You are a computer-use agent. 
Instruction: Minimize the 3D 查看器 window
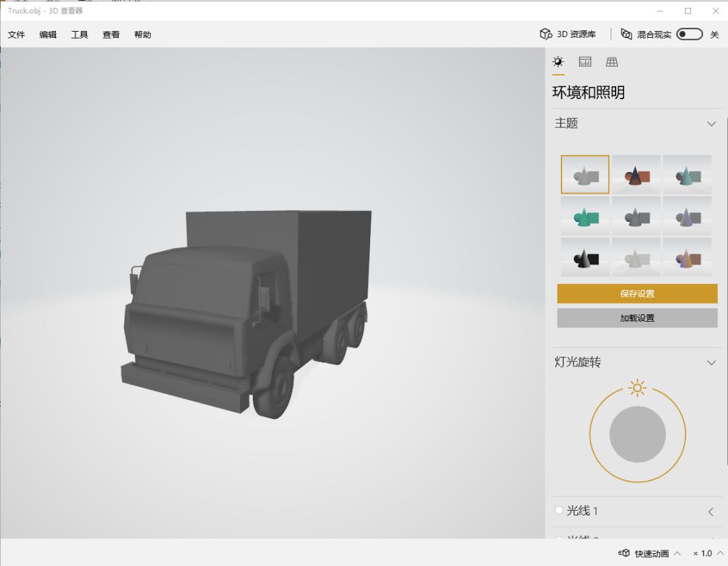[660, 11]
